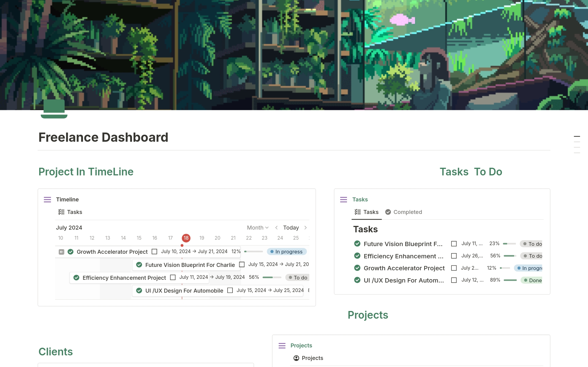Go to next timeline period arrow
Image resolution: width=588 pixels, height=367 pixels.
(x=305, y=228)
